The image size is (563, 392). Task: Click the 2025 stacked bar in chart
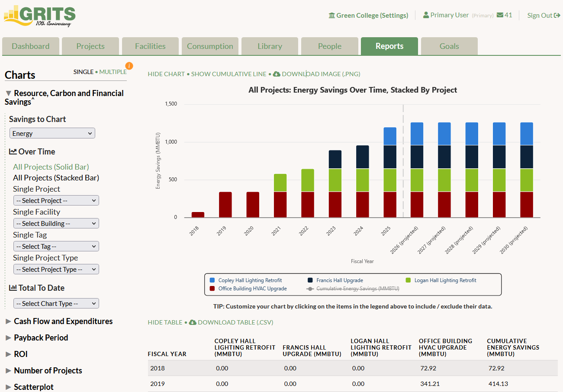click(x=390, y=172)
